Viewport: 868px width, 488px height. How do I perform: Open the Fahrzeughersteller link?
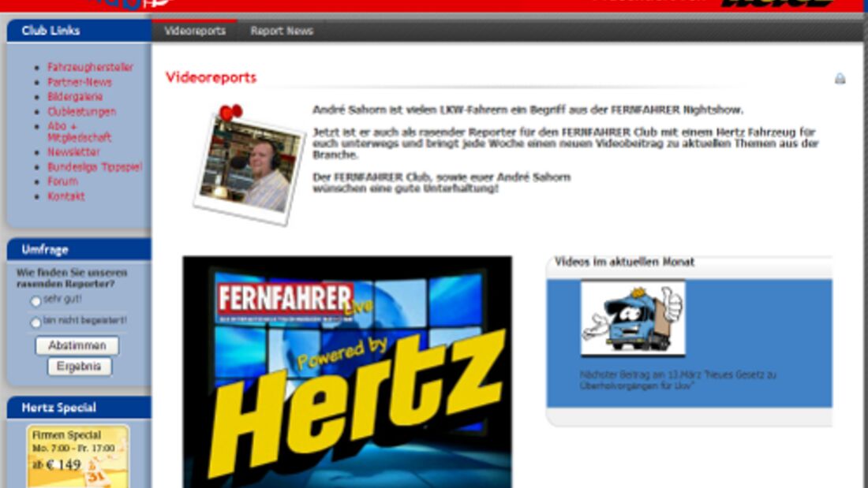point(90,68)
